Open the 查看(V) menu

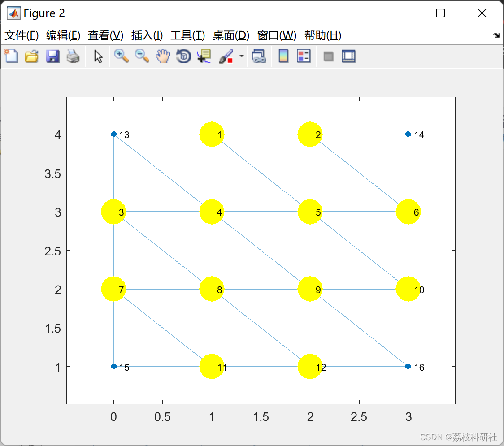(x=106, y=35)
